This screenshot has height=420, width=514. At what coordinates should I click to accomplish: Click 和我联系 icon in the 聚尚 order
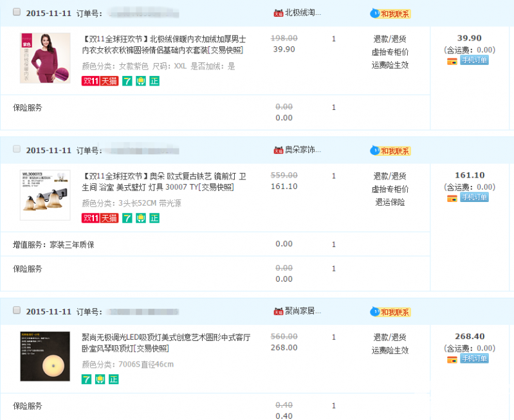[390, 312]
